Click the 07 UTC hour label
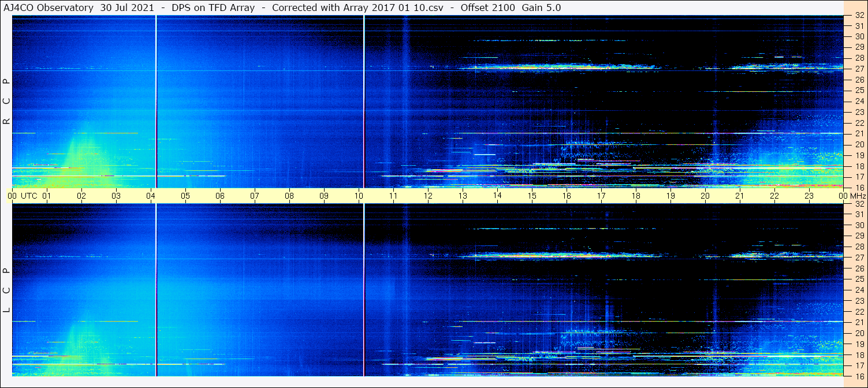Viewport: 868px width, 388px height. pos(255,196)
